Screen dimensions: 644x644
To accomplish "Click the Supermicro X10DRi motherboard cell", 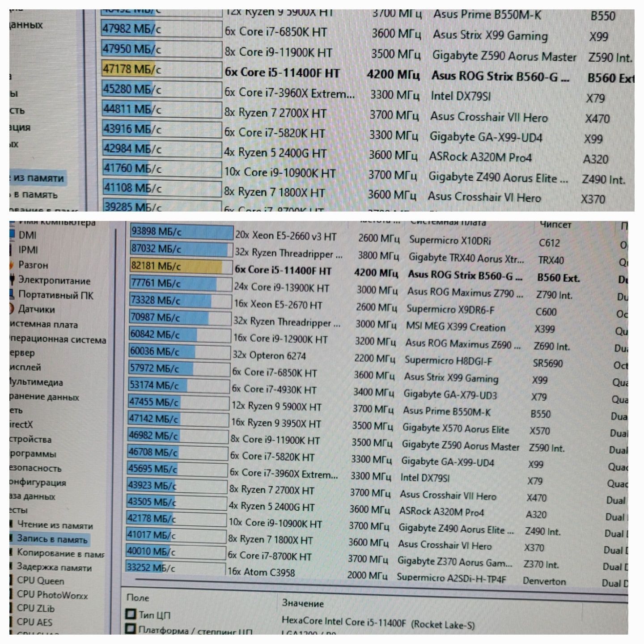I will 450,240.
